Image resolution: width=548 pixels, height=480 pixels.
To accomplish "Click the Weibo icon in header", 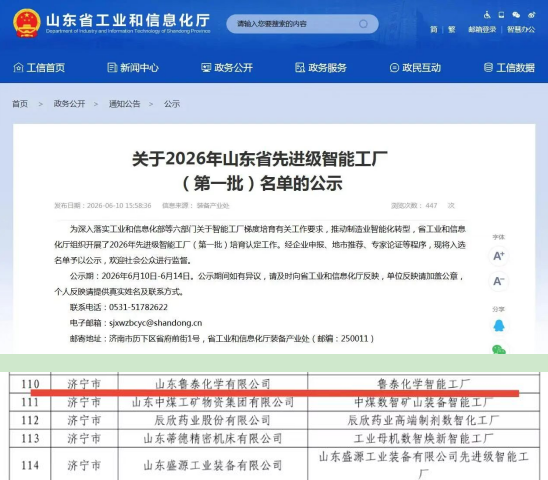I will click(x=532, y=15).
